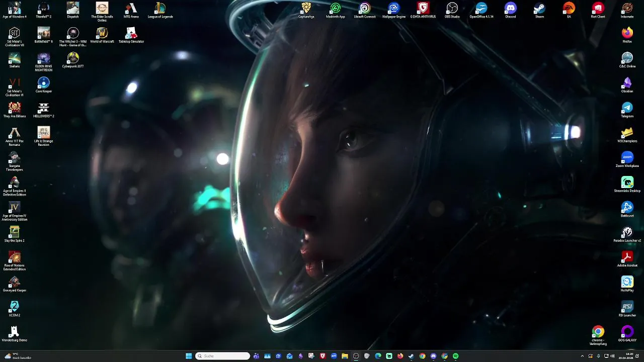Expand the hidden system tray icons
Viewport: 644px width, 362px height.
point(583,356)
